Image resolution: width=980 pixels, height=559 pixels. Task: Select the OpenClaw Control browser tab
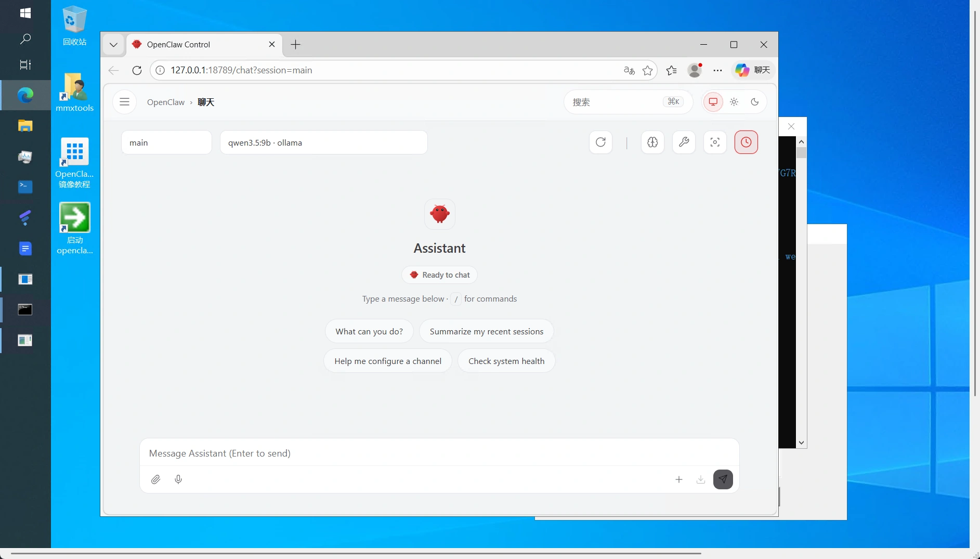click(204, 45)
